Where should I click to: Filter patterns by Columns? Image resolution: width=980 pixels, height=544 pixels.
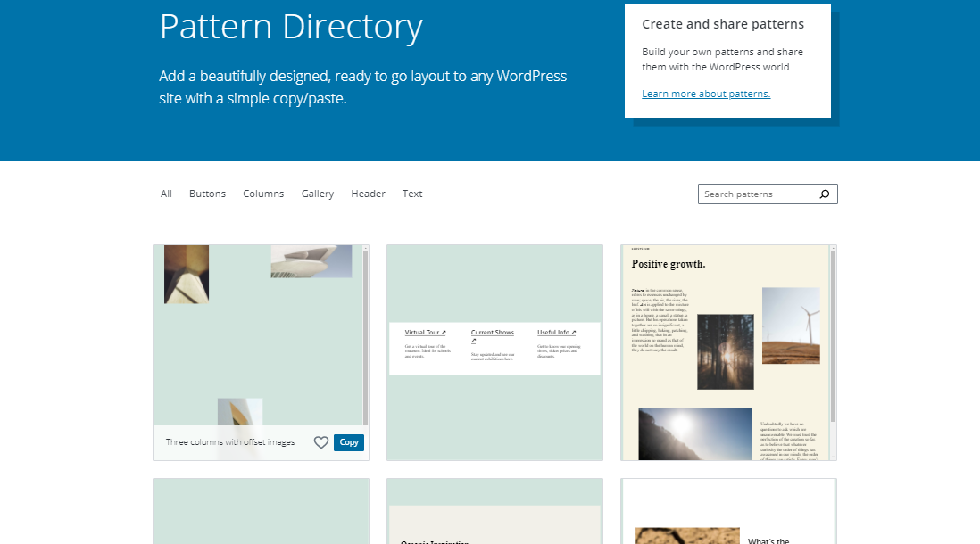263,194
